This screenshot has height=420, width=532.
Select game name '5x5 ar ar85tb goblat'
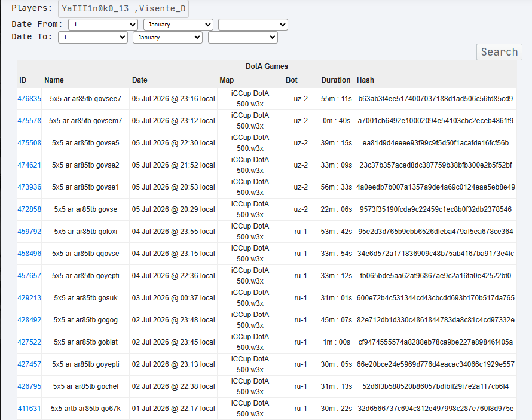click(85, 342)
